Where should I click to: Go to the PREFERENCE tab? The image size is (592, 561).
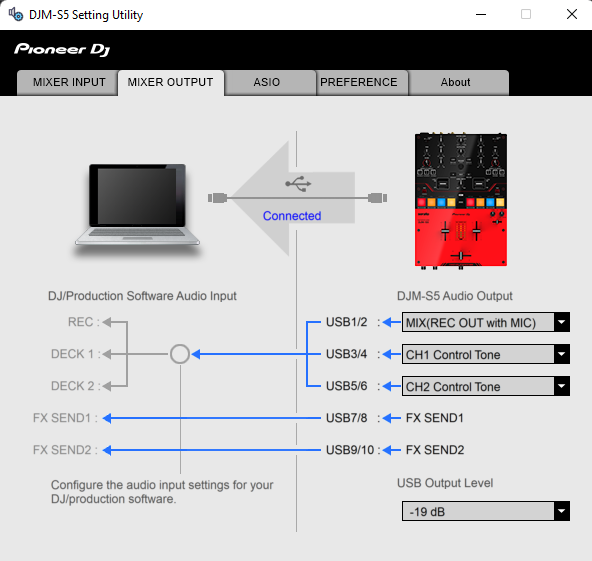tap(362, 82)
